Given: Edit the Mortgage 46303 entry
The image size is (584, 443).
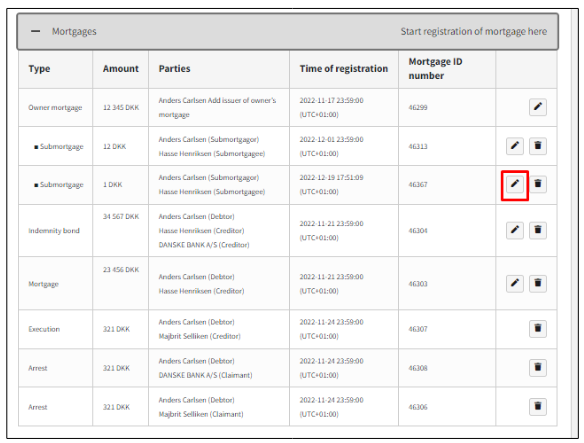Looking at the screenshot, I should 515,284.
